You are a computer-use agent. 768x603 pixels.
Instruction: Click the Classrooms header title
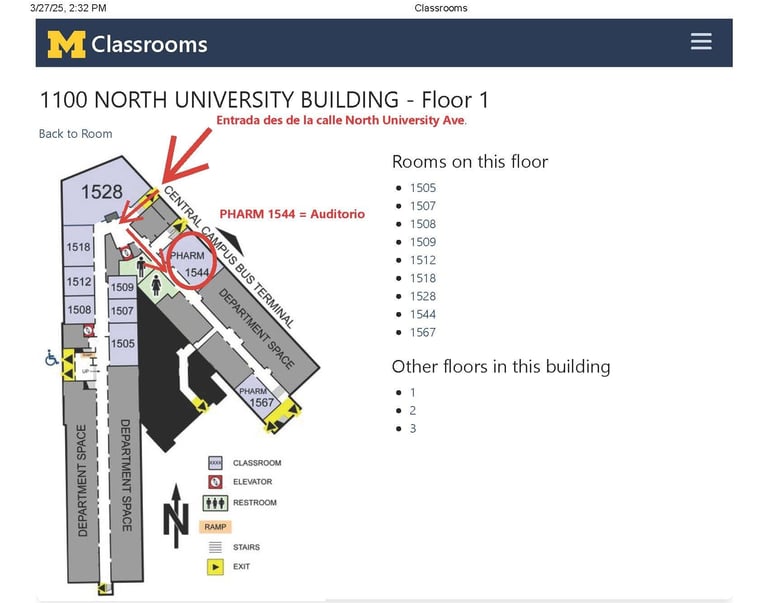pos(149,44)
